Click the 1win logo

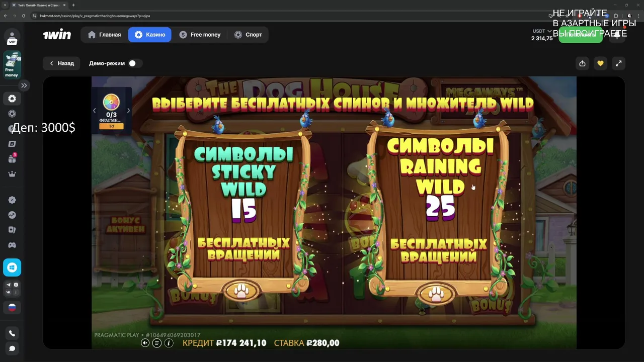(57, 35)
